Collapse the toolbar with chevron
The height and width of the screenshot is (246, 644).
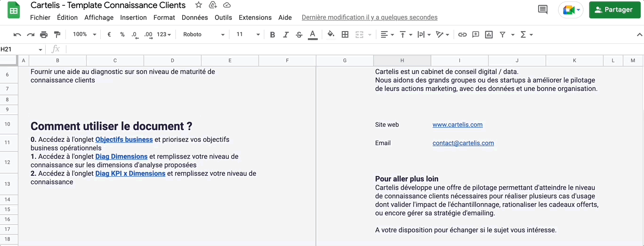(639, 34)
